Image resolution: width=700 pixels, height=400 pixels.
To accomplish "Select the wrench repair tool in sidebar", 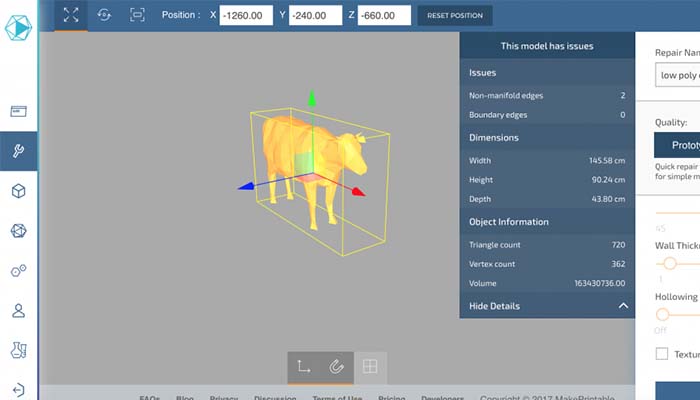I will click(x=18, y=151).
